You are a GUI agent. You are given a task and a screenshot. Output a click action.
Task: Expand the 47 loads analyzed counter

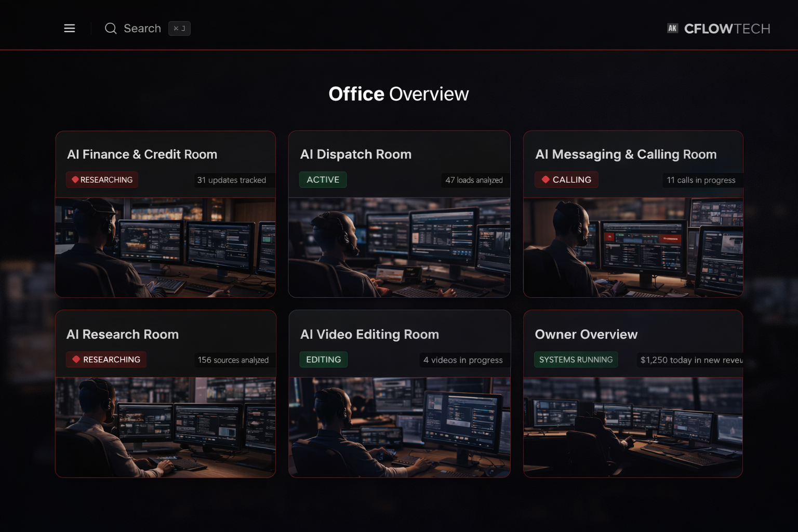[474, 180]
